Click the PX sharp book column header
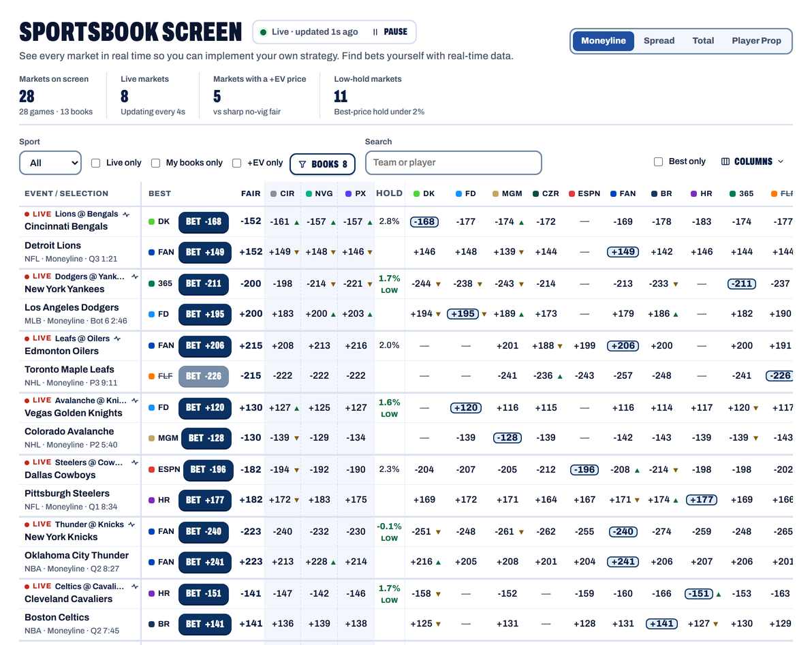 click(x=356, y=193)
